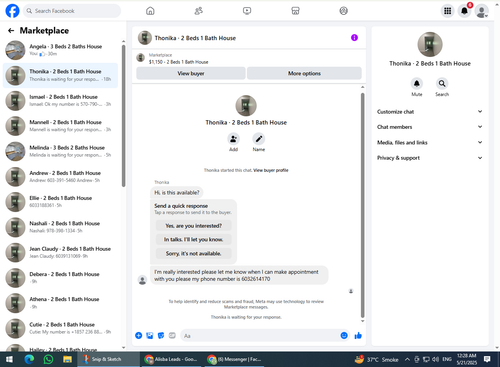Click the Add people icon
Image resolution: width=500 pixels, height=367 pixels.
233,139
